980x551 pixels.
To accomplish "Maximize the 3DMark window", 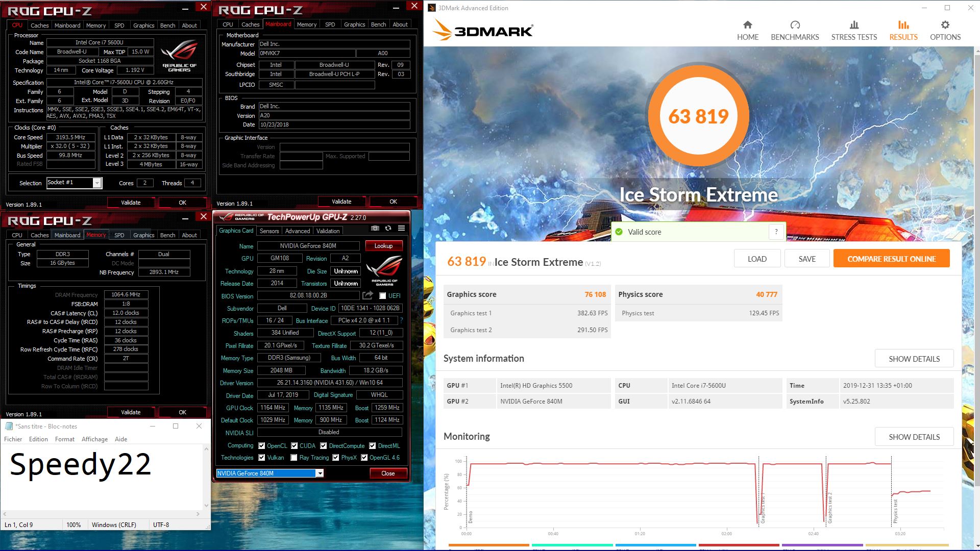I will point(947,8).
